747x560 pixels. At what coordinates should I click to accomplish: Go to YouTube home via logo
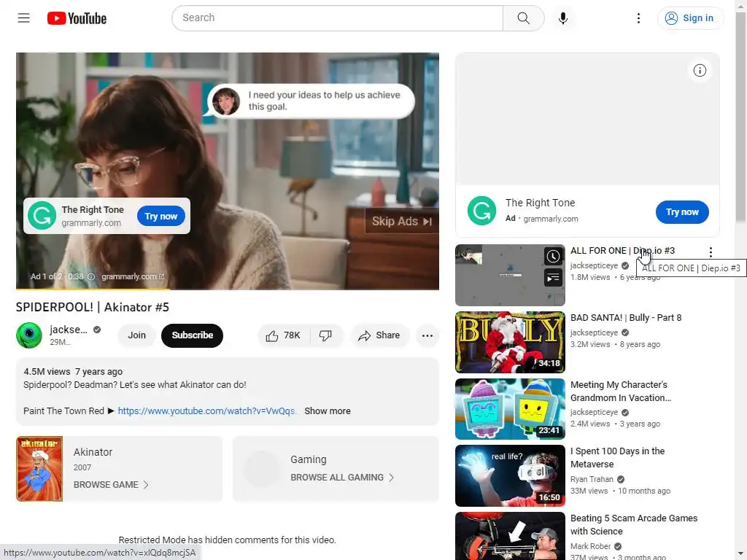click(77, 18)
